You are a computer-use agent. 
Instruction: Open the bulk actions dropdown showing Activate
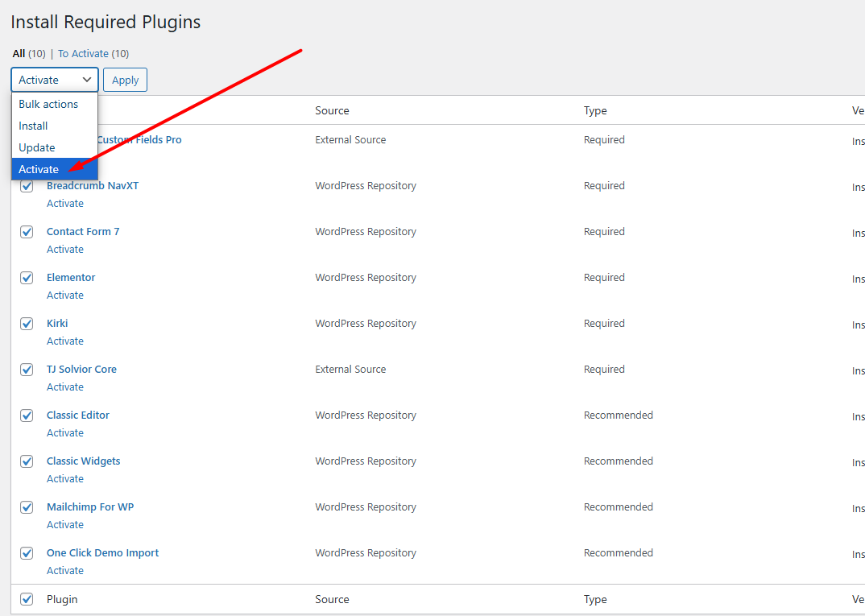(55, 80)
